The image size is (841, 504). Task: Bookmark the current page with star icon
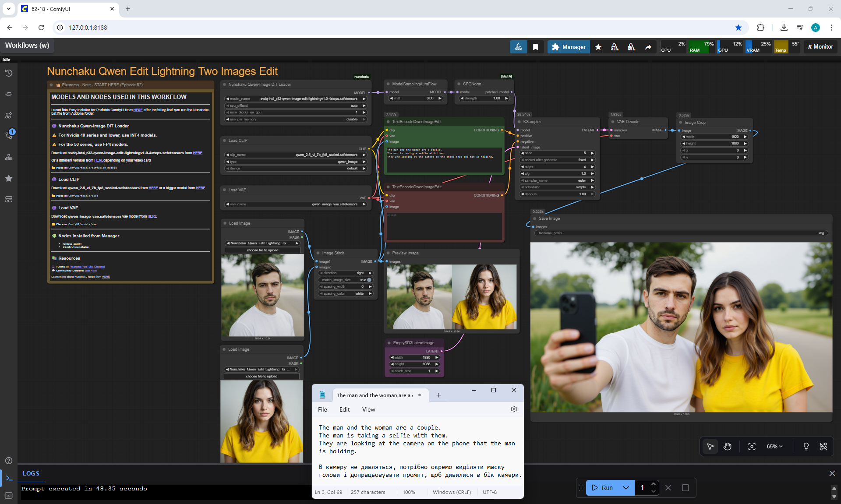pos(739,28)
